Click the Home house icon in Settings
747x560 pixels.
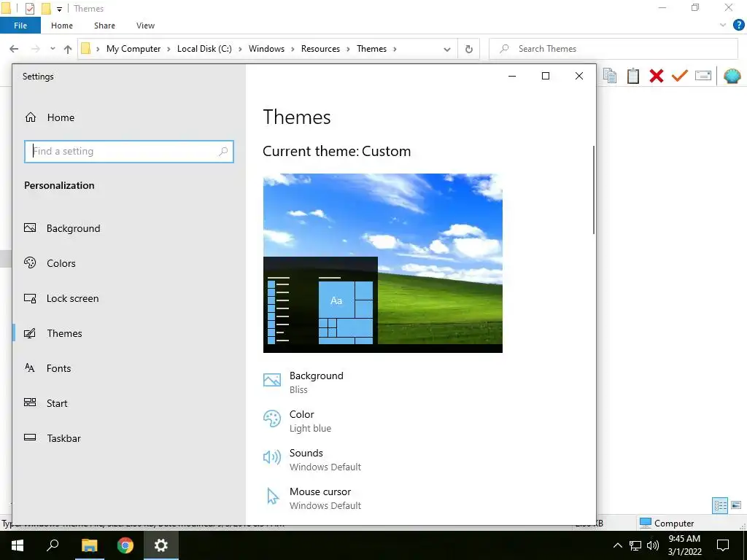click(31, 117)
